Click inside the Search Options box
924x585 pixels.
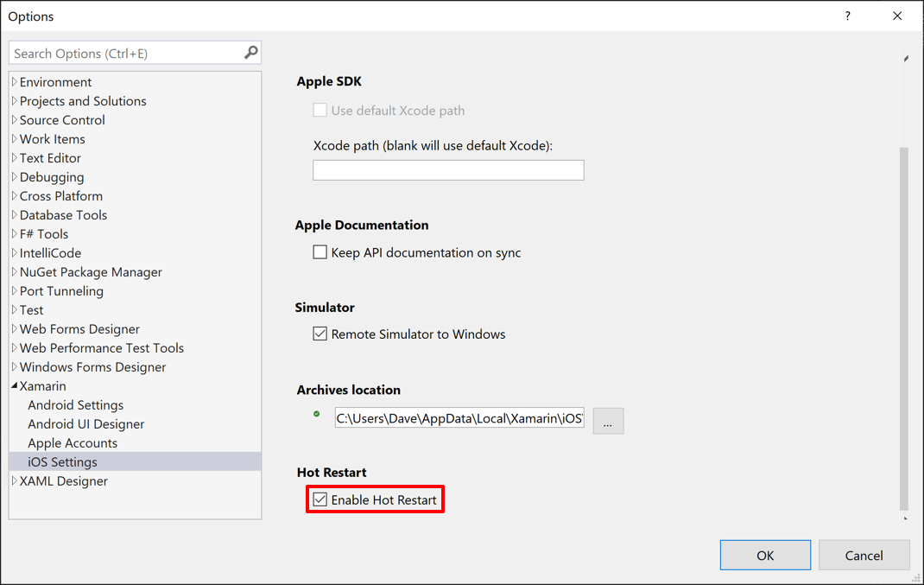pos(130,53)
